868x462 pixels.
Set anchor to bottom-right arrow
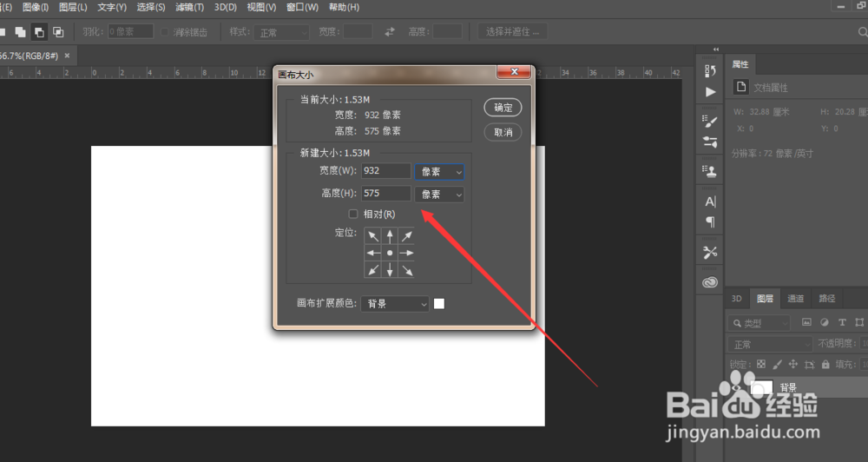pos(407,269)
